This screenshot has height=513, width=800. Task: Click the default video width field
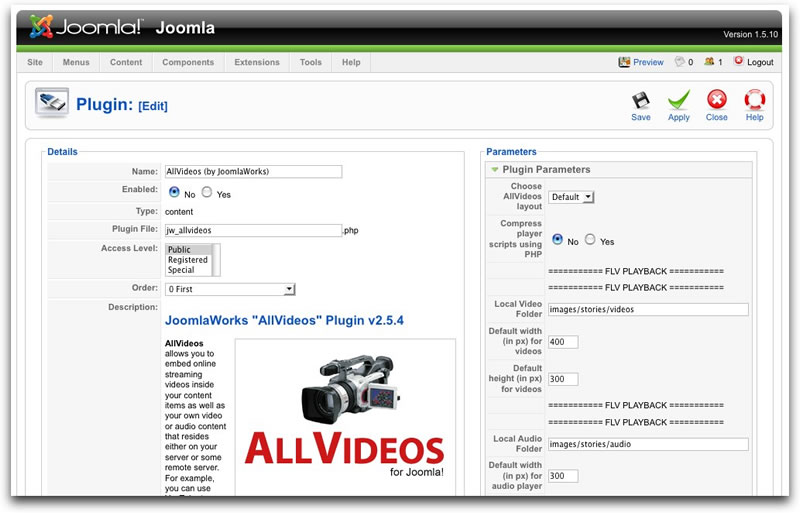click(x=563, y=342)
